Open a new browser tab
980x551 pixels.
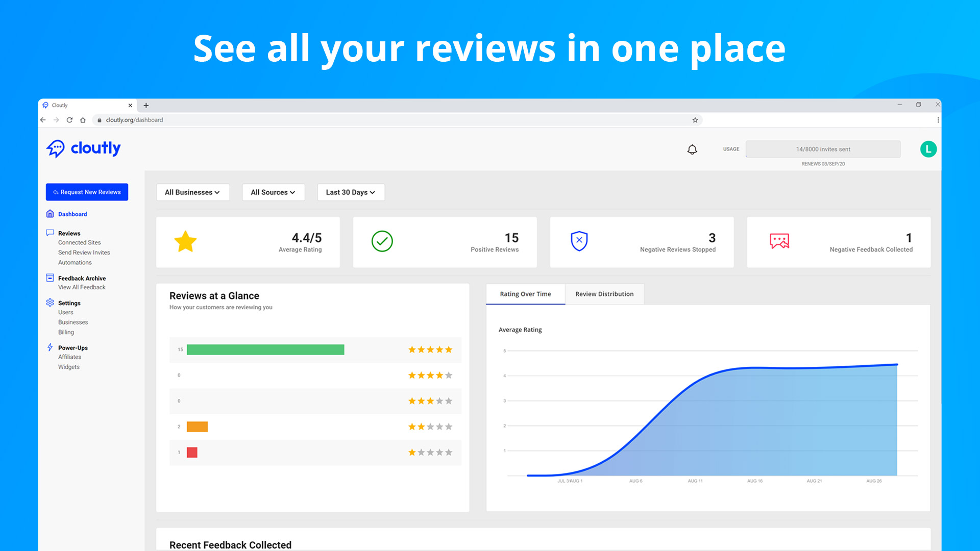click(146, 106)
